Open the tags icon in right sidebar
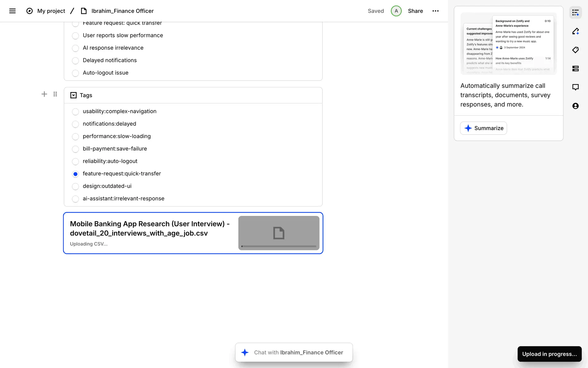 pos(575,50)
